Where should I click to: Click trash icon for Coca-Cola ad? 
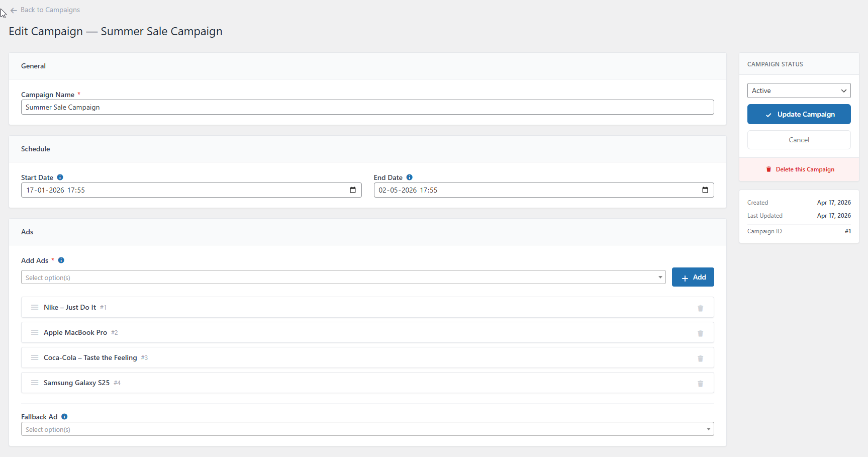[x=700, y=358]
